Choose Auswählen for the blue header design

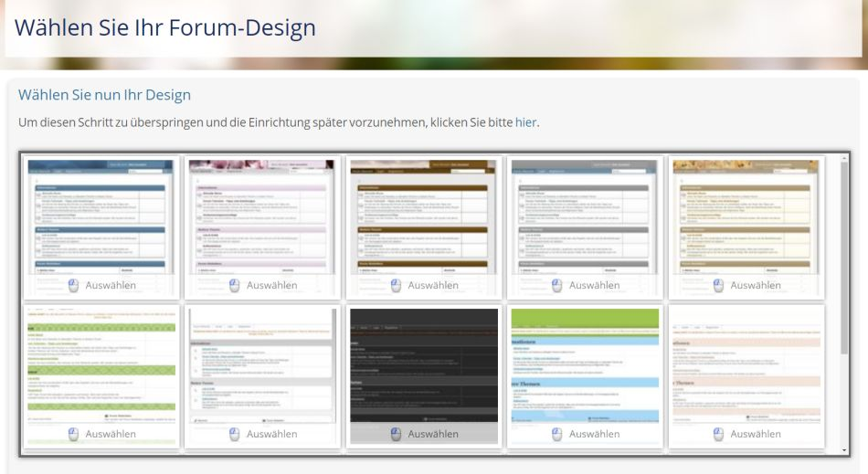pos(111,285)
